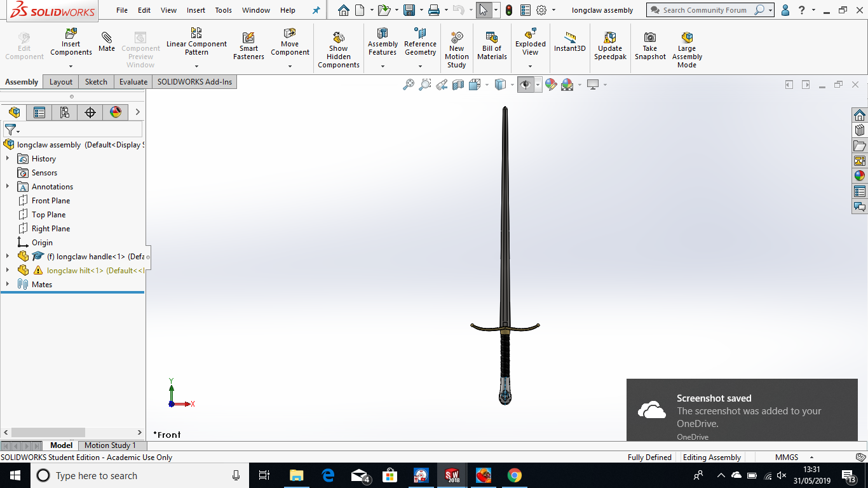Click Zoom to Fit in view toolbar

pos(409,85)
